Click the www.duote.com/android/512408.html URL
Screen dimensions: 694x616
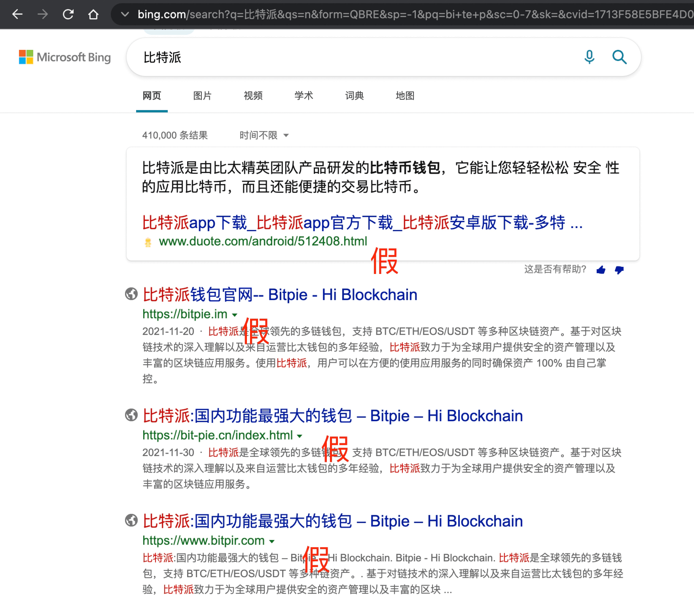pyautogui.click(x=263, y=241)
